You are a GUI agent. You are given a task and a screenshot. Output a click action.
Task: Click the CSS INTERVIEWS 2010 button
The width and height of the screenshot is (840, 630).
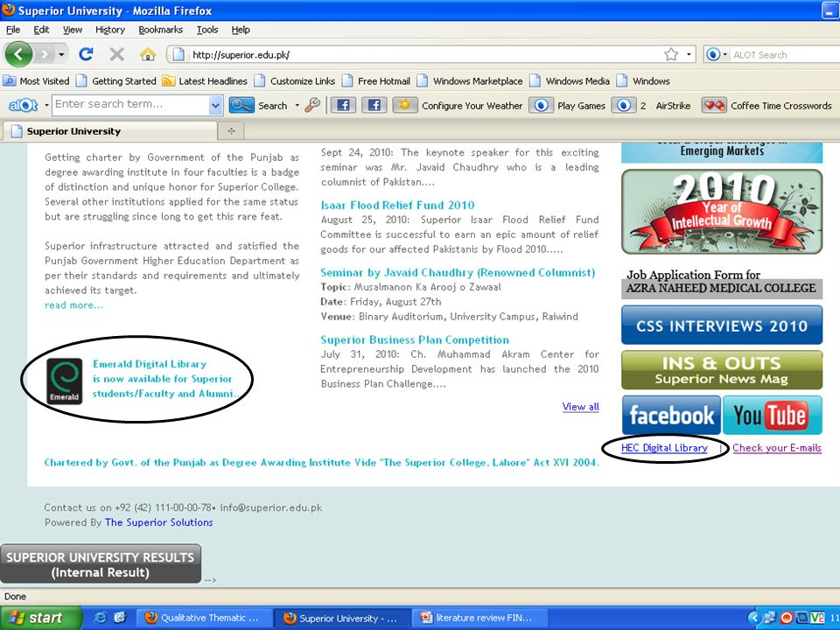(722, 325)
